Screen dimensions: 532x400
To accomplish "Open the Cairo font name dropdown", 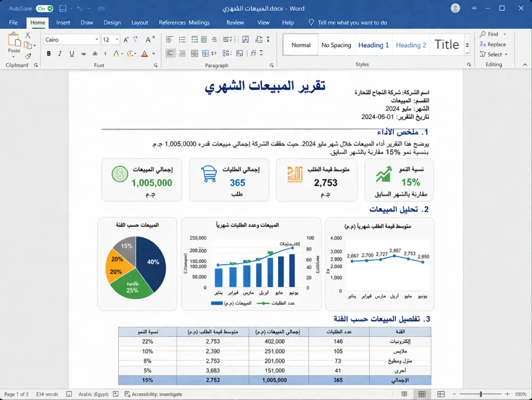I will tap(97, 39).
